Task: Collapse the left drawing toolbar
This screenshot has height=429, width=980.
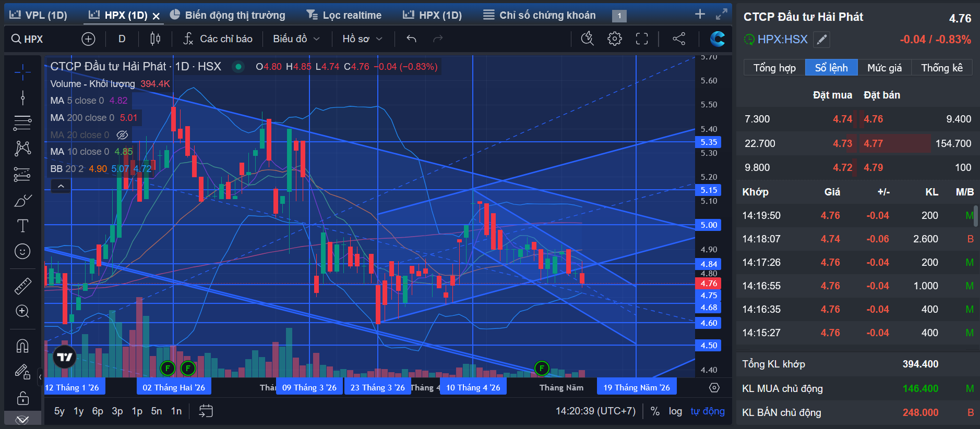Action: coord(40,376)
